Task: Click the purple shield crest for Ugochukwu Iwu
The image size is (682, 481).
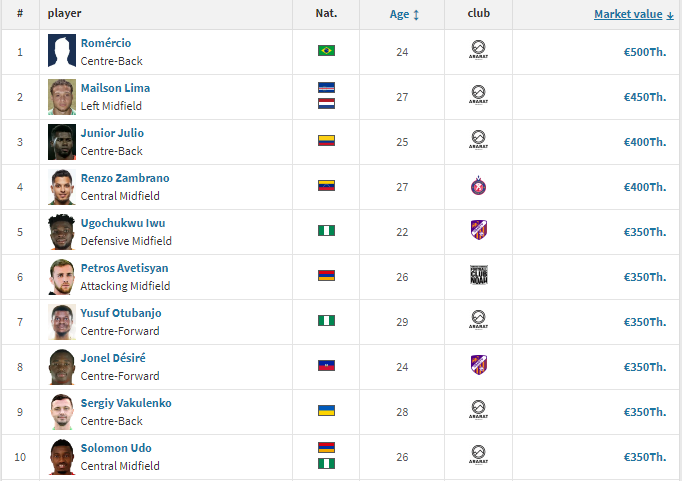Action: click(478, 230)
